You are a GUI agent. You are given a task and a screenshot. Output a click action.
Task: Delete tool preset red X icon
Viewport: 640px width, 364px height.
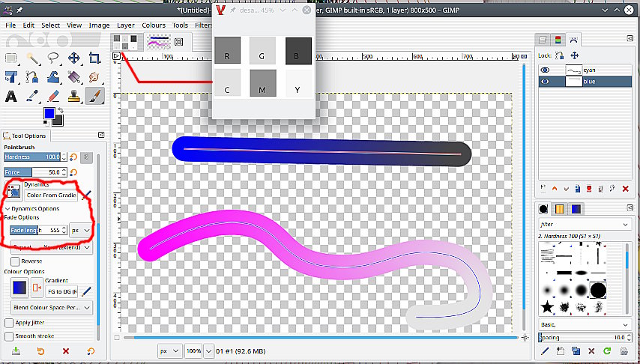[x=66, y=351]
